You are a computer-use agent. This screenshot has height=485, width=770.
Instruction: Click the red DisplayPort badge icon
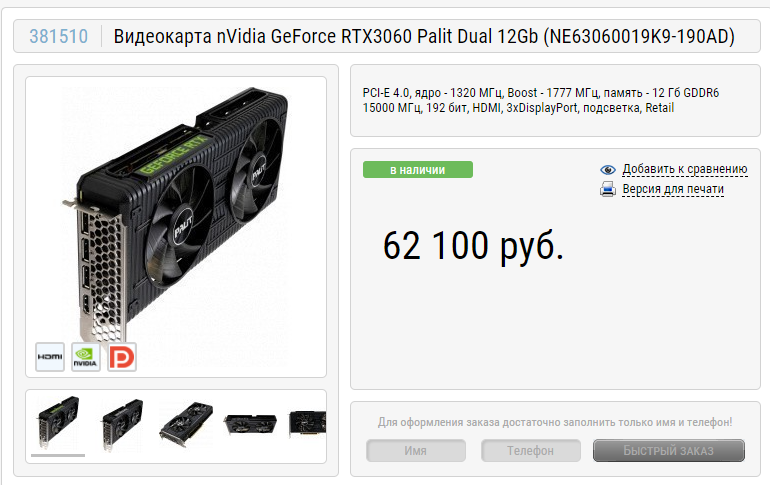[122, 357]
